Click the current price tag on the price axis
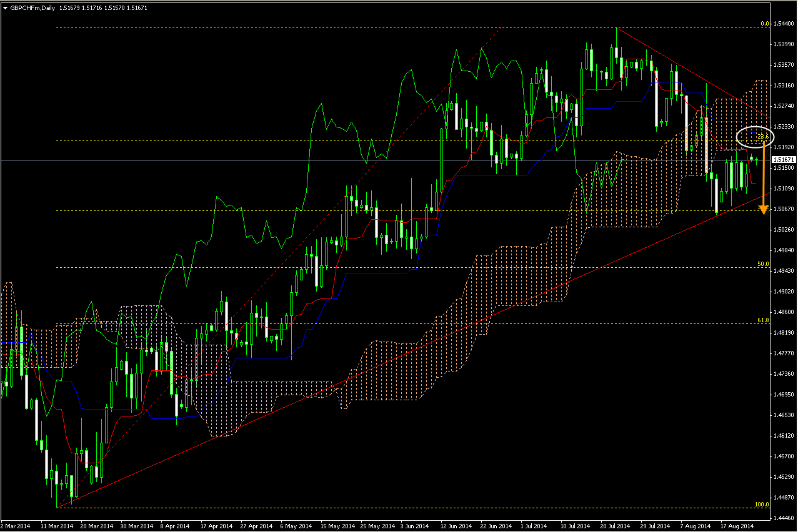The width and height of the screenshot is (798, 532). pos(784,160)
